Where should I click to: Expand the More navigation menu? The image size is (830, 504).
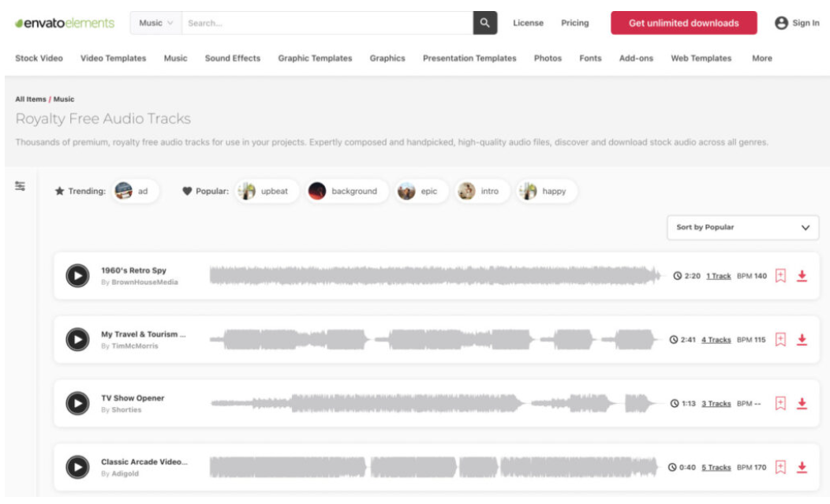(761, 58)
